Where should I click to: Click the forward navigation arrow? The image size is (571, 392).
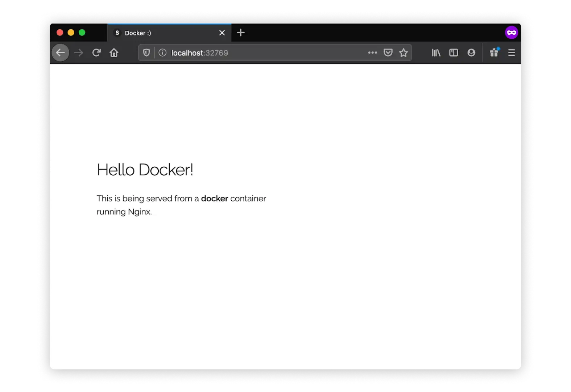click(79, 53)
